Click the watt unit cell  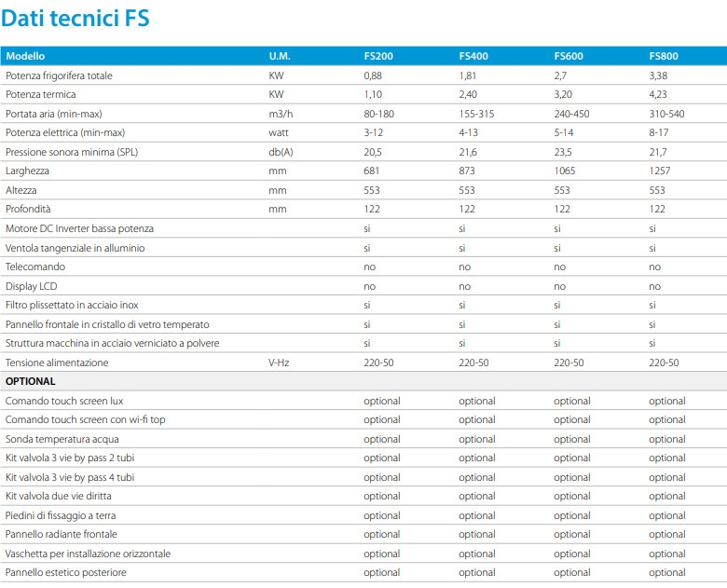click(x=279, y=132)
